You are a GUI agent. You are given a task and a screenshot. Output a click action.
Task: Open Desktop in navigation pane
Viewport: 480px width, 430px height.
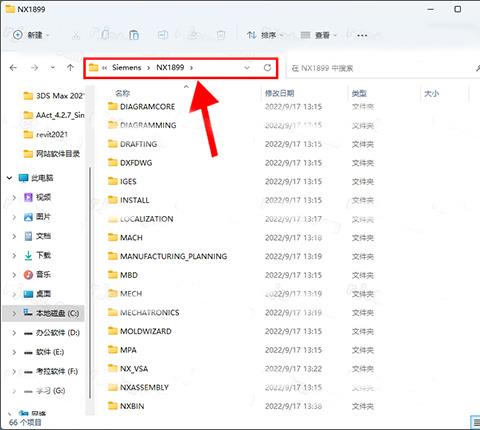(x=38, y=294)
